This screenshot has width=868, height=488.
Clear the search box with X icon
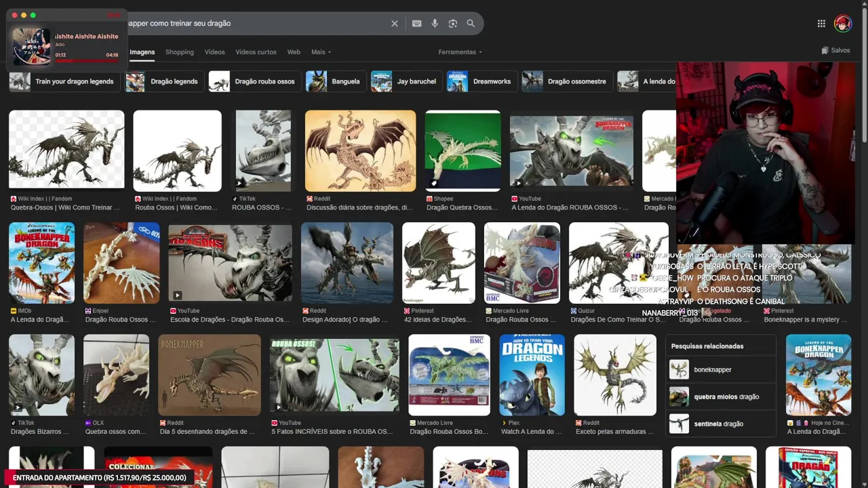coord(395,24)
